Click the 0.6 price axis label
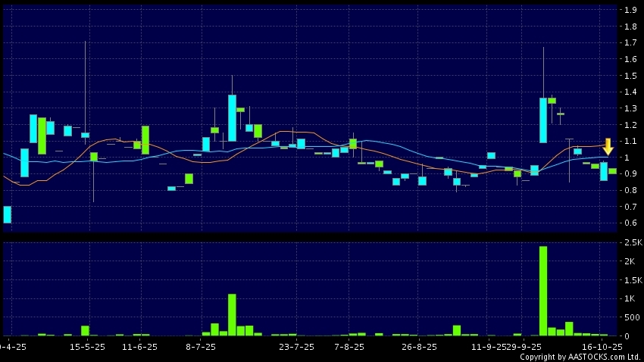This screenshot has height=362, width=644. point(630,223)
